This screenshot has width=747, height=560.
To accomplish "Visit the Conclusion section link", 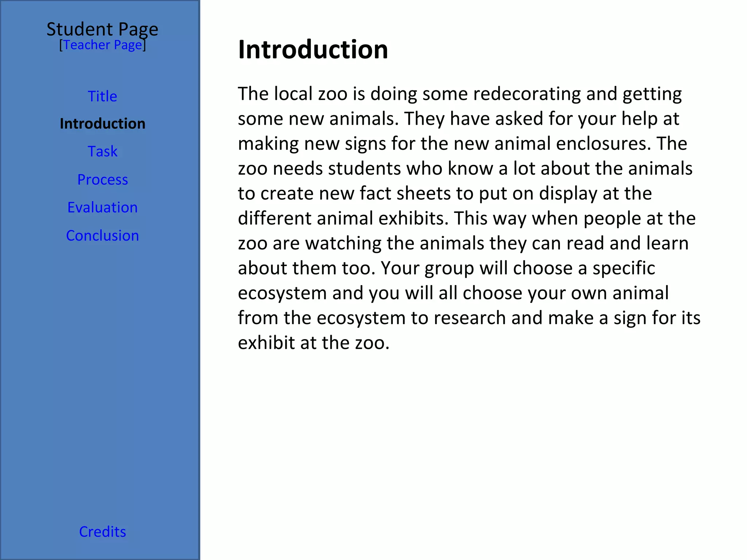I will 102,236.
